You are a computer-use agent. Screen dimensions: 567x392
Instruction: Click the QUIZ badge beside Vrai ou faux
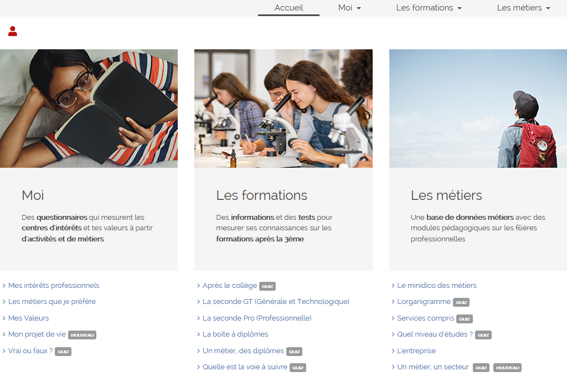(63, 352)
